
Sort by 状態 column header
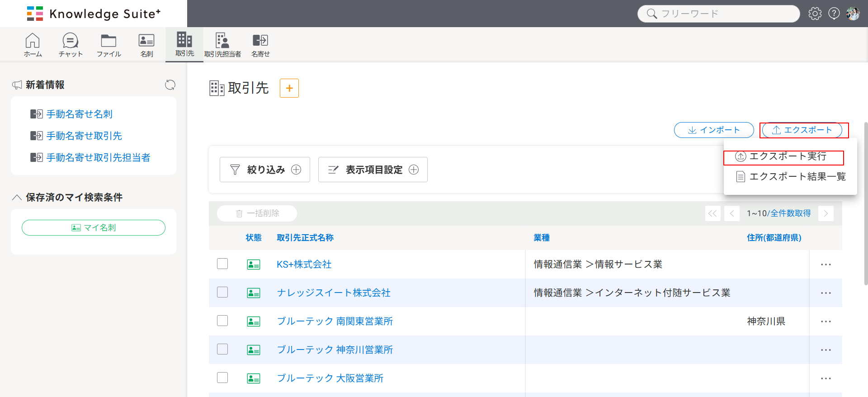[254, 238]
